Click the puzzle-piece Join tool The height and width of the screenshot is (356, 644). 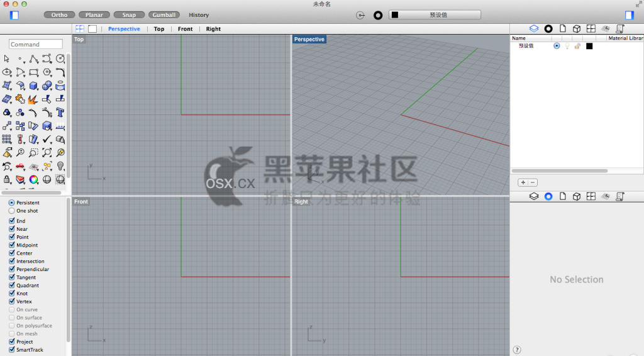tap(20, 99)
